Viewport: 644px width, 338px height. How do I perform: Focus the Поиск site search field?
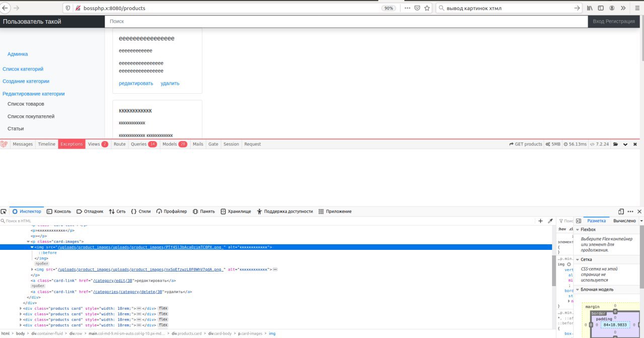coord(346,22)
